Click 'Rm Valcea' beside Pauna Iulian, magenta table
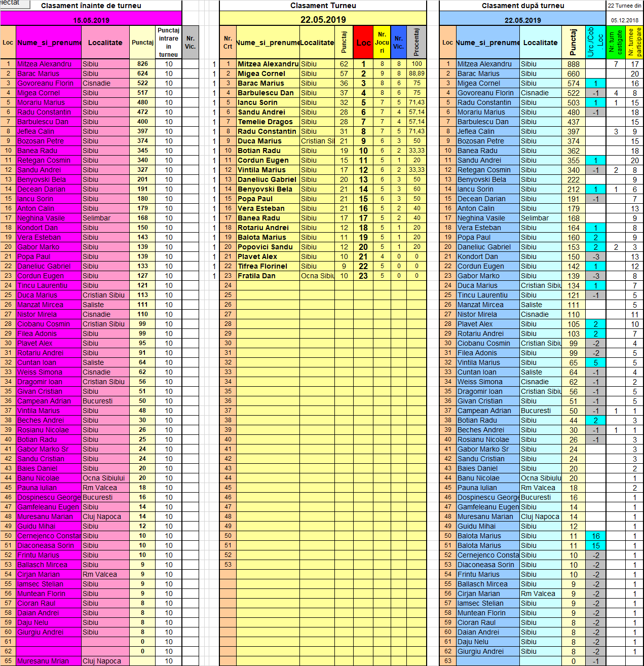The image size is (644, 666). (x=105, y=488)
